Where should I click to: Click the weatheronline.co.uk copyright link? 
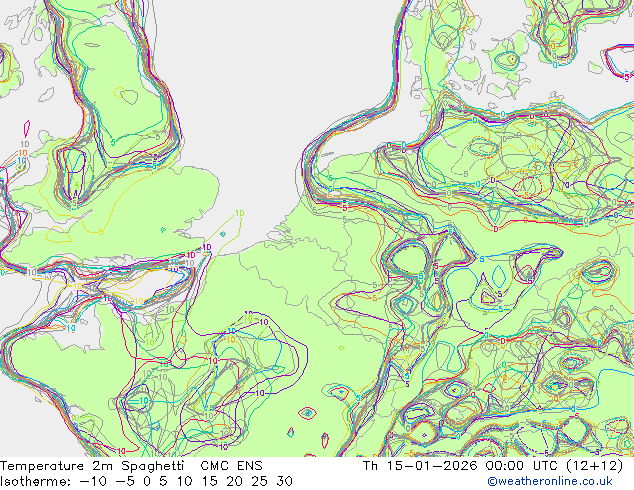pos(550,481)
